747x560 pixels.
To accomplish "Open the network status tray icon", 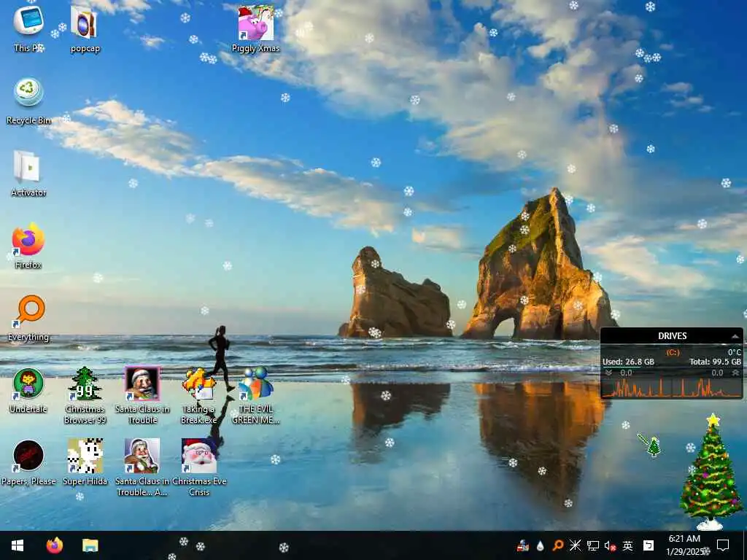I will pyautogui.click(x=592, y=545).
